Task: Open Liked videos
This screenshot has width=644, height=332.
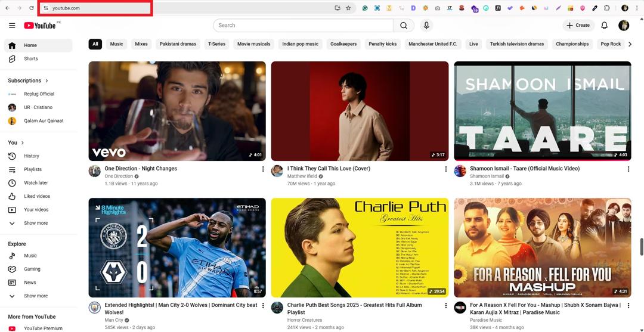Action: click(38, 196)
